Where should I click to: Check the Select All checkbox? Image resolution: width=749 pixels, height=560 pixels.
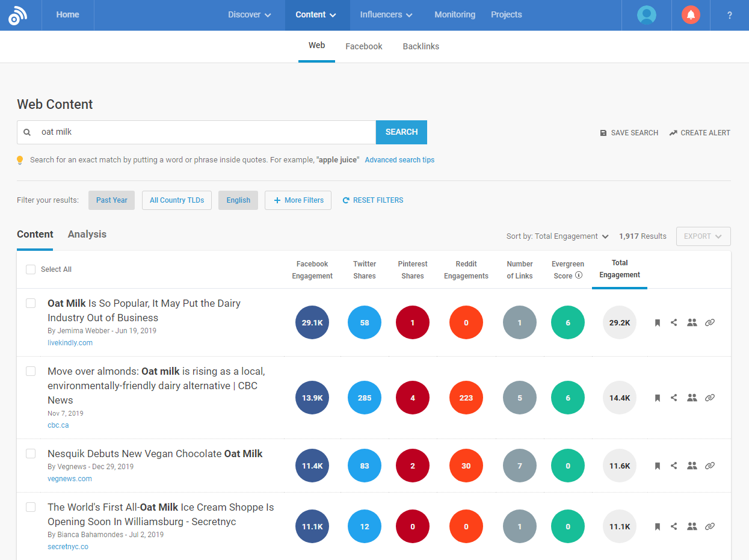[30, 269]
